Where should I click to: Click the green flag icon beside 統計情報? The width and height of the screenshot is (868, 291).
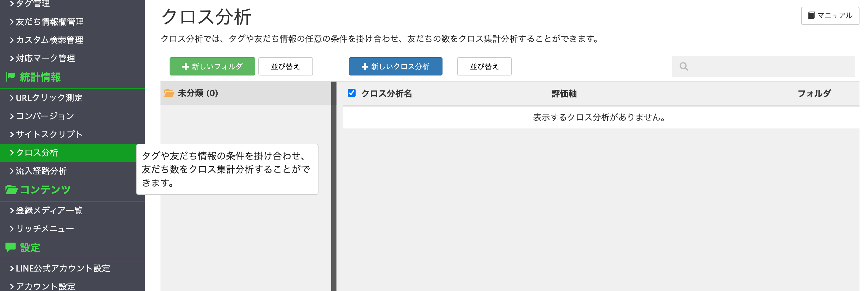(10, 77)
